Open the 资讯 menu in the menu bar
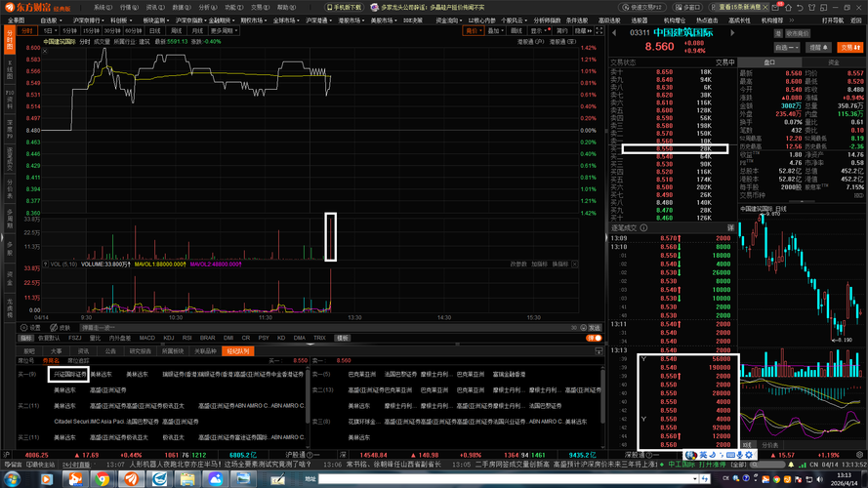The image size is (868, 488). 155,7
